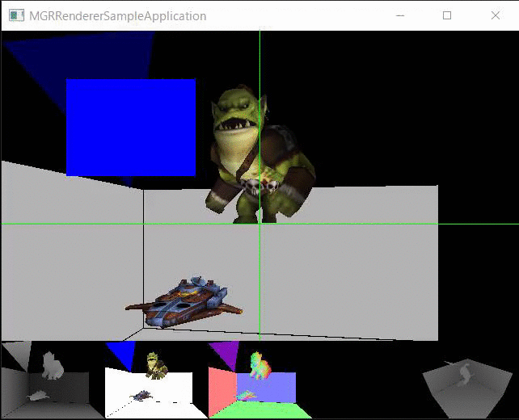Viewport: 519px width, 420px height.
Task: Click the window title text
Action: [118, 16]
